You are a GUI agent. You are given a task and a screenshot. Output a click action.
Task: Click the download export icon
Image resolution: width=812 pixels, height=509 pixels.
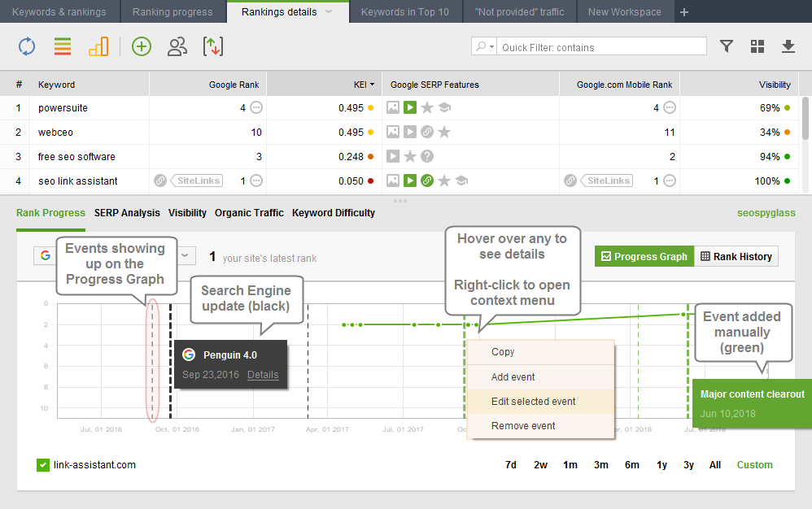788,46
